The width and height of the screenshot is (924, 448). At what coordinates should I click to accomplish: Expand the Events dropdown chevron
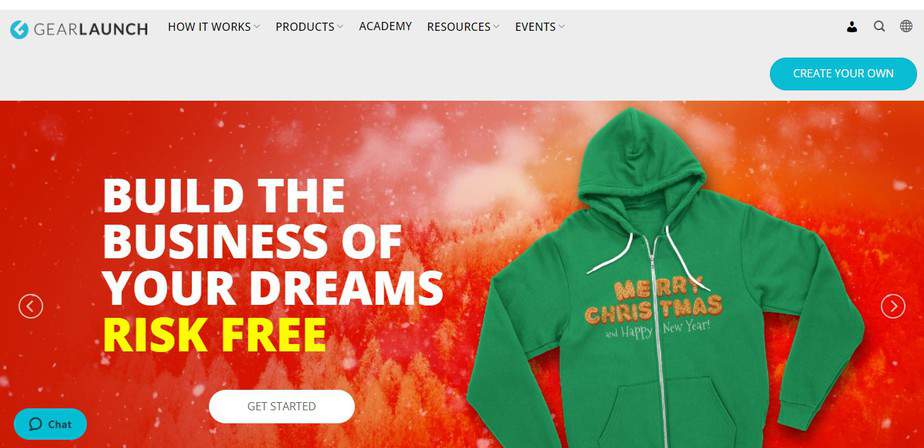pos(562,27)
